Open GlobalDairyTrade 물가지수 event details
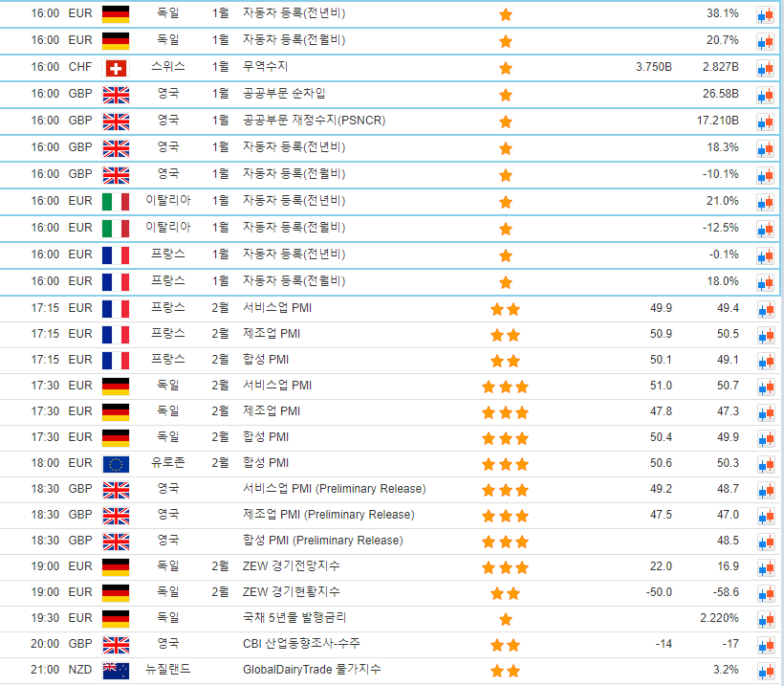This screenshot has height=686, width=784. [x=312, y=670]
